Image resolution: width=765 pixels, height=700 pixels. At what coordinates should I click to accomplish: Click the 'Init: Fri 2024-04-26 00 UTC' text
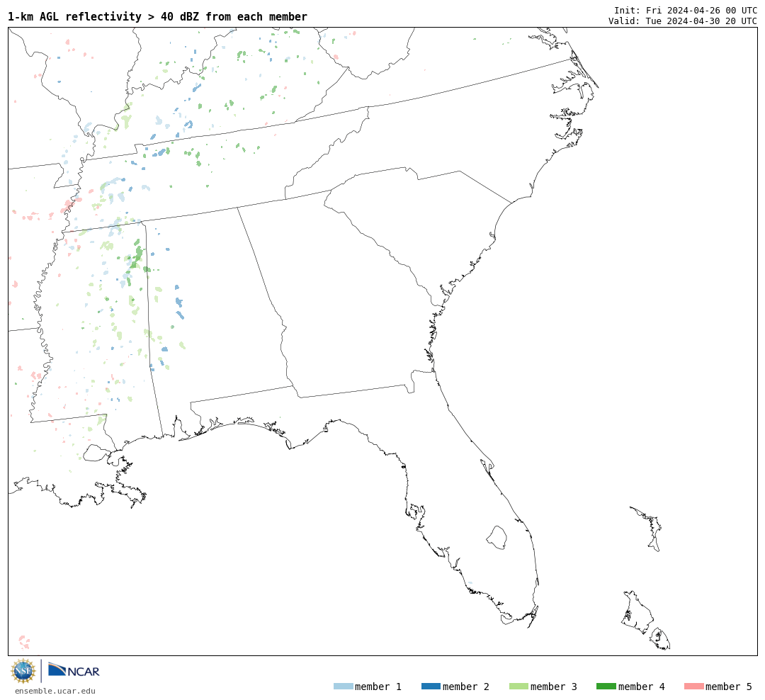(x=686, y=10)
